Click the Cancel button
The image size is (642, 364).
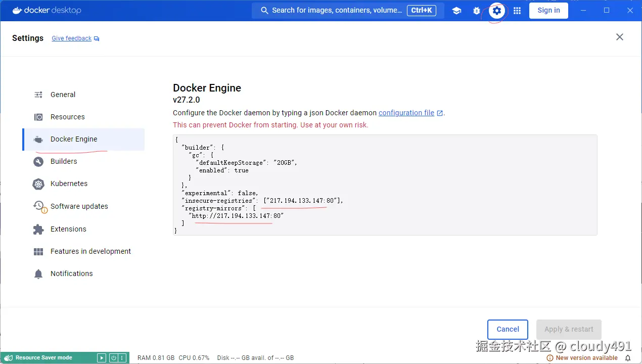[x=508, y=329]
